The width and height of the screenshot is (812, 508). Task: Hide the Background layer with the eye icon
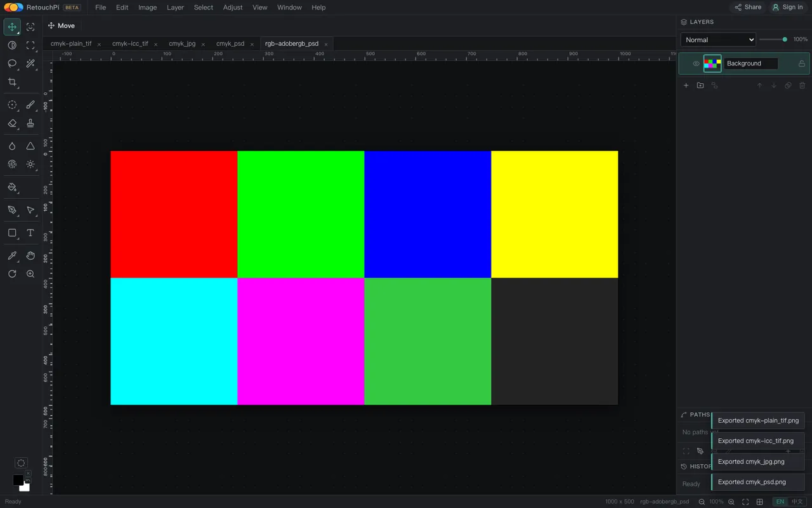(x=696, y=63)
